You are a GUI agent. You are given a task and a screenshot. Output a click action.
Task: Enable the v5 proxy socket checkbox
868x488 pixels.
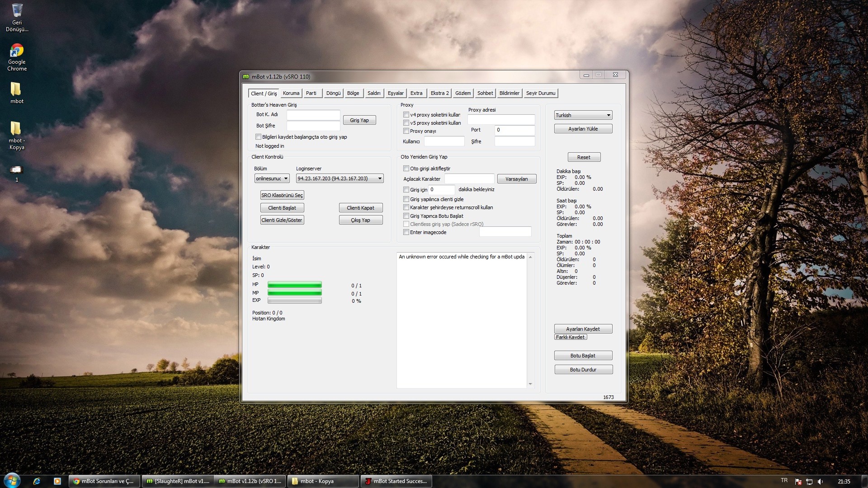(406, 123)
